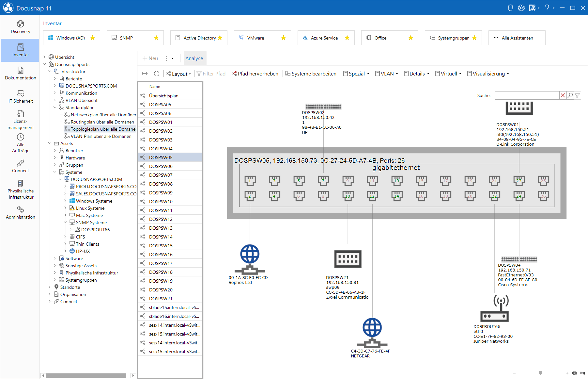This screenshot has width=588, height=379.
Task: Click the search magnifier icon
Action: [x=570, y=95]
